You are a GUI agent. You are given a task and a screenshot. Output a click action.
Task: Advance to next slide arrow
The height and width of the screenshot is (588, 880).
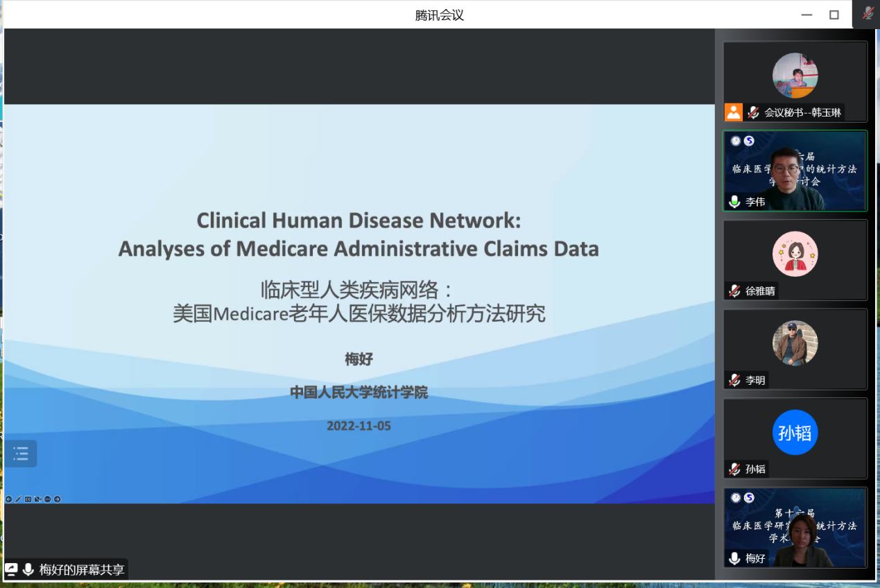(x=58, y=499)
